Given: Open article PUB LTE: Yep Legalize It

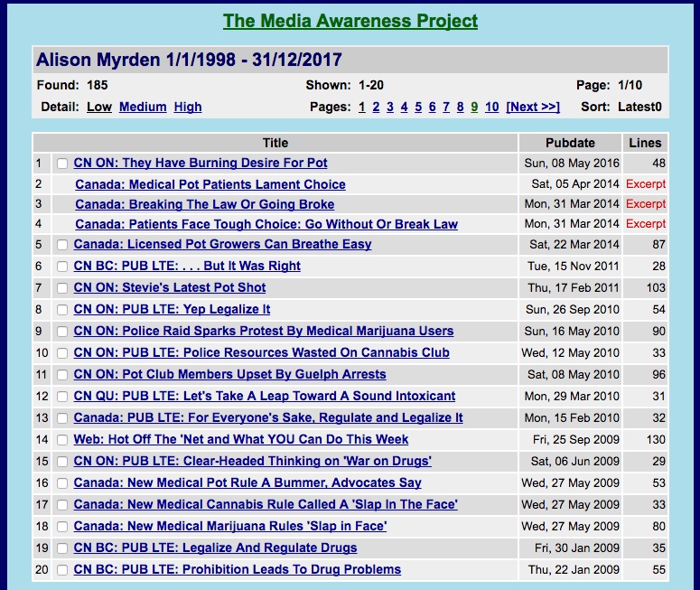Looking at the screenshot, I should [172, 309].
